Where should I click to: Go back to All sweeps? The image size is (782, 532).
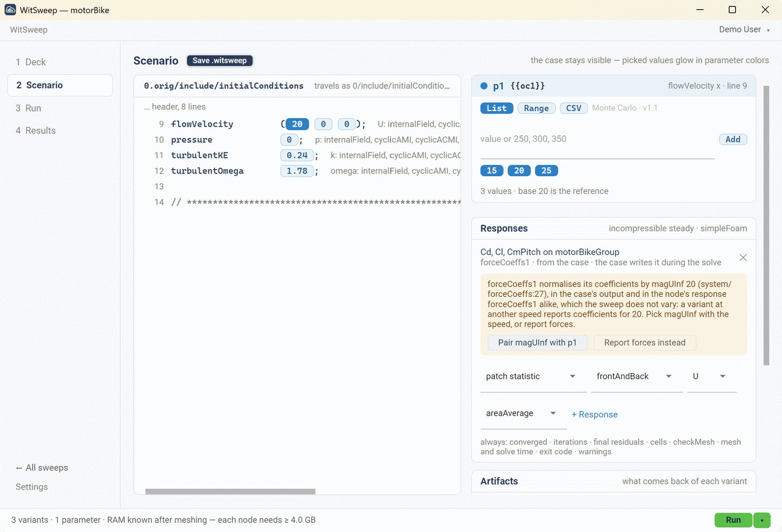click(42, 468)
